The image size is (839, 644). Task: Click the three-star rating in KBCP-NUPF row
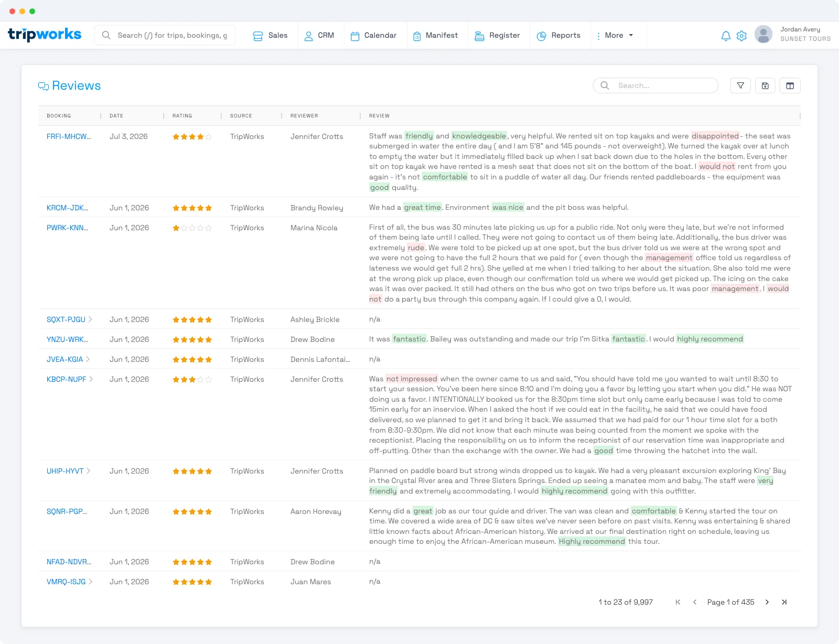(x=192, y=380)
